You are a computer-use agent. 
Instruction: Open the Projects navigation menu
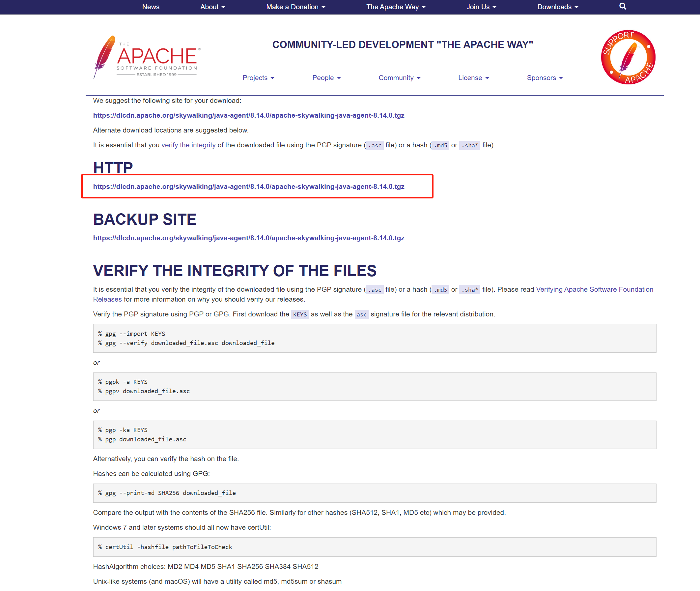(258, 78)
